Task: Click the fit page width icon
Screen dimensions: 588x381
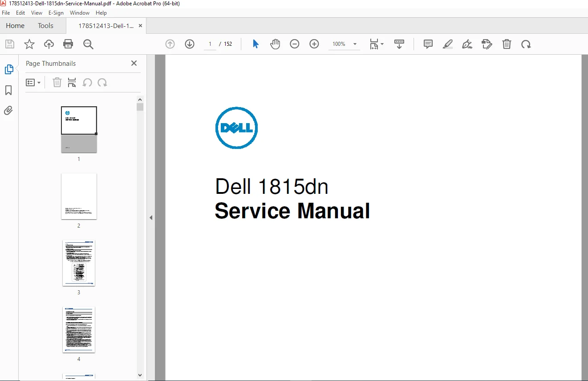Action: click(374, 44)
